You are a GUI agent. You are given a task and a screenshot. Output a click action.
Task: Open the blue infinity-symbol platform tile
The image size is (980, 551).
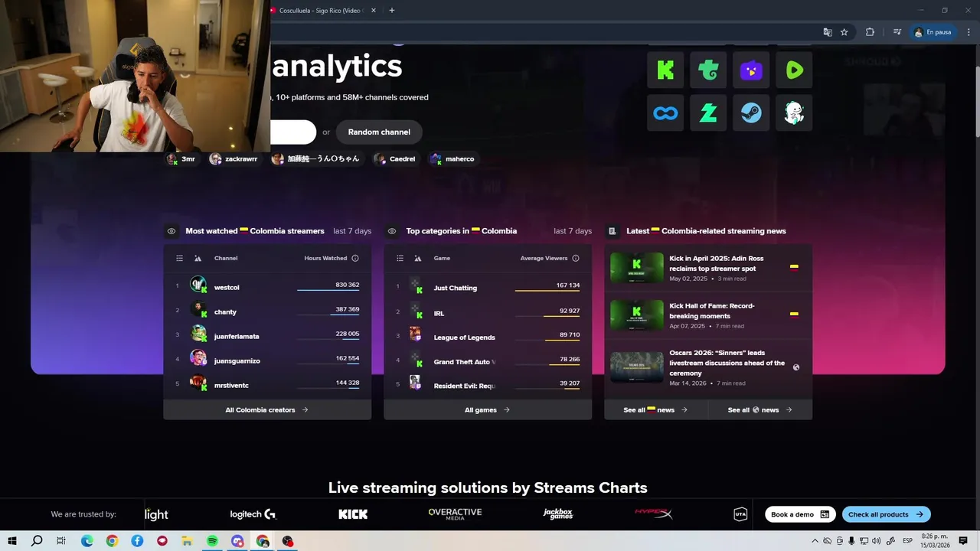click(665, 113)
